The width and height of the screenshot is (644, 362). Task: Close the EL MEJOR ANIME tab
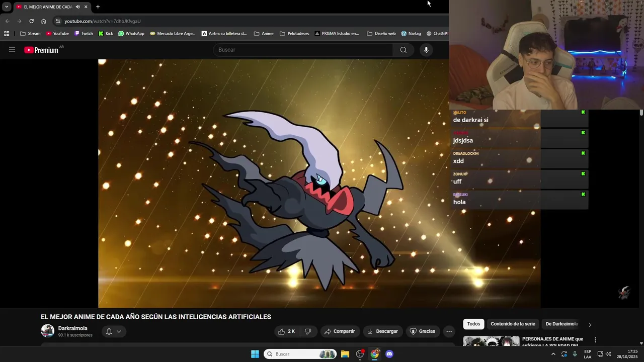86,7
